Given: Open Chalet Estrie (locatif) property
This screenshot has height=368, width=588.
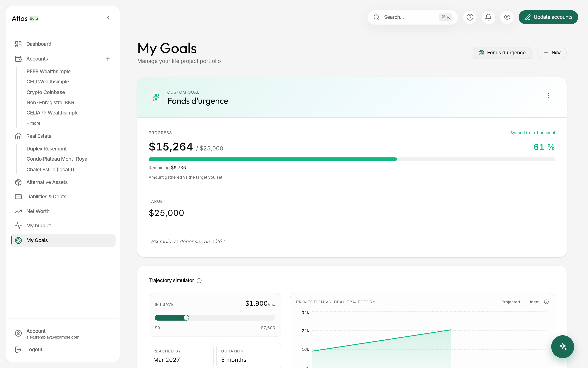Looking at the screenshot, I should click(50, 169).
